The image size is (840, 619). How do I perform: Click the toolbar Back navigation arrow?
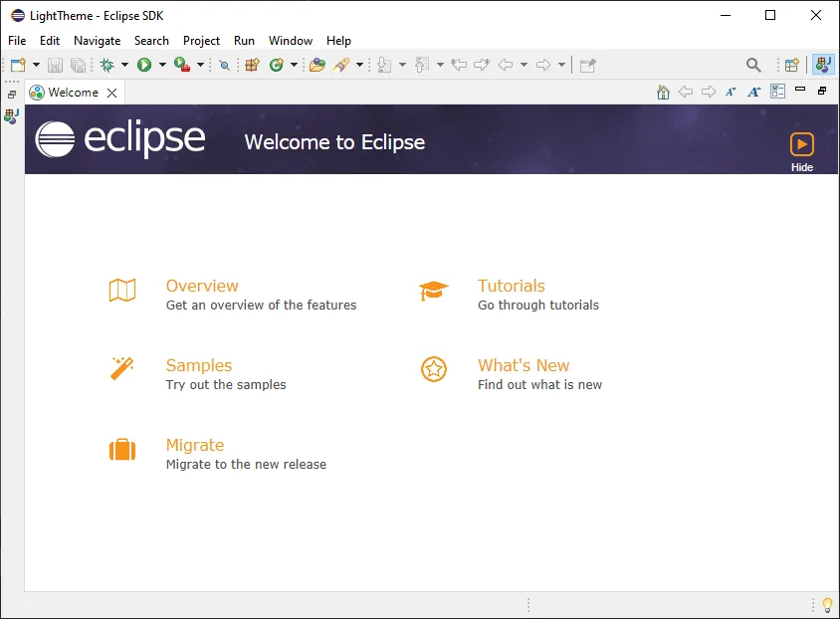pyautogui.click(x=506, y=65)
